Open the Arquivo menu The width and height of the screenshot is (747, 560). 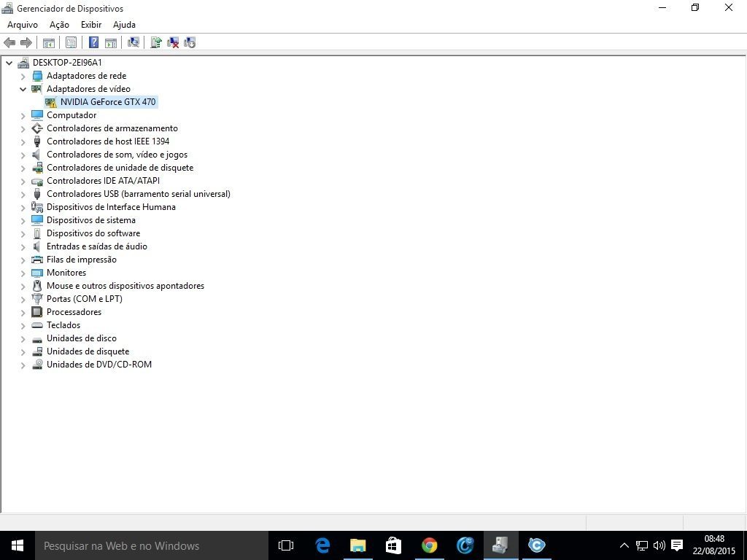[23, 25]
